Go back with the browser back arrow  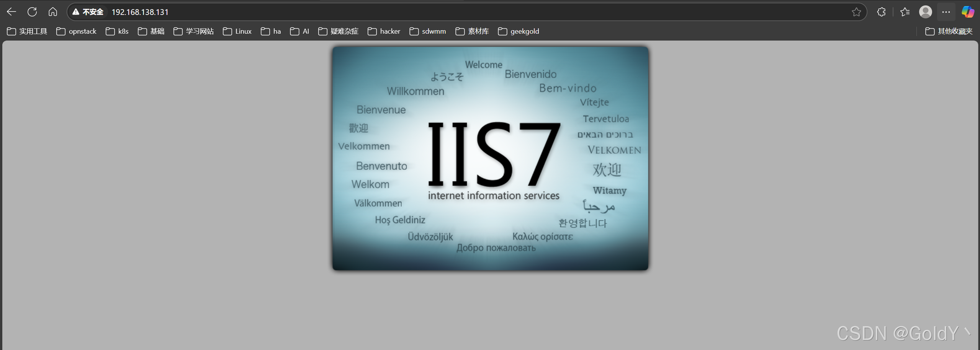11,12
